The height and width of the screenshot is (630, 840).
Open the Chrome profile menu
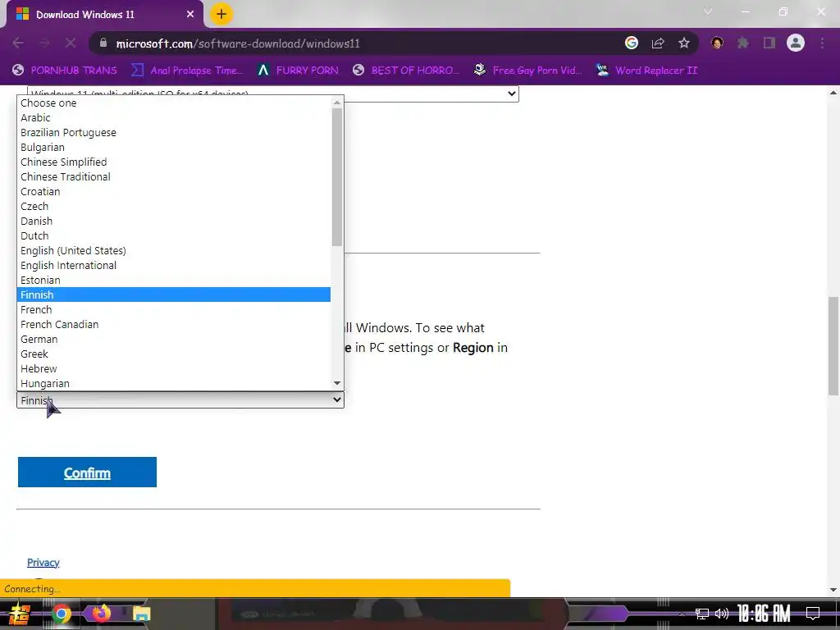[x=796, y=43]
